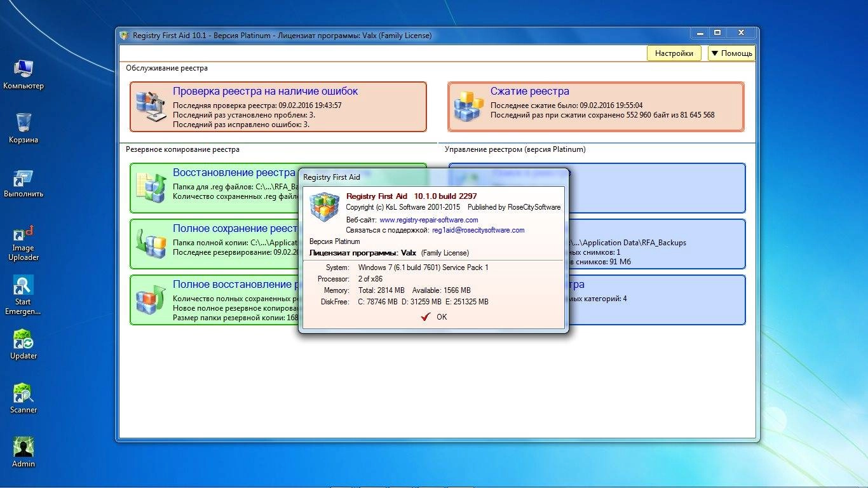Click 'Размер папки резервной копии' line

(x=235, y=318)
